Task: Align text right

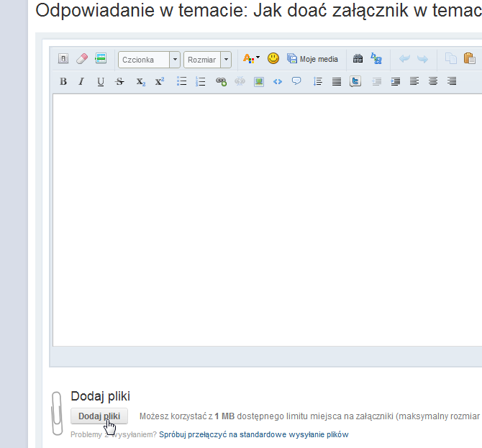Action: (x=452, y=81)
